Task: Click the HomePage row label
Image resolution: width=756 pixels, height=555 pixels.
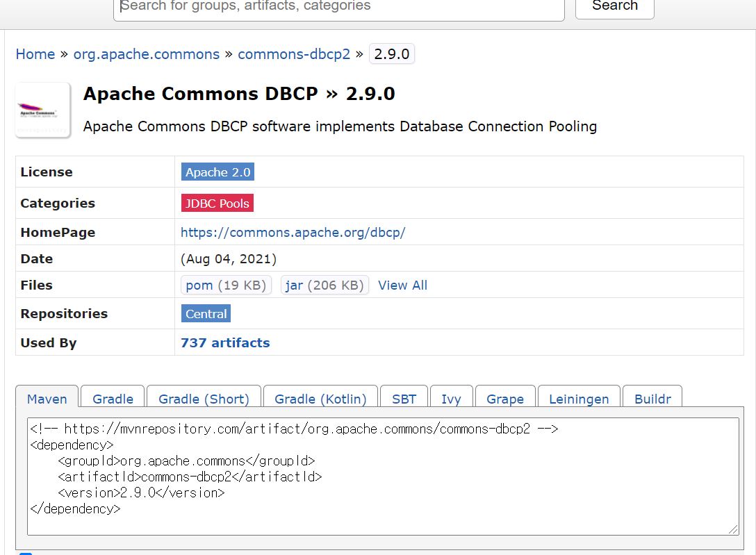Action: point(58,232)
